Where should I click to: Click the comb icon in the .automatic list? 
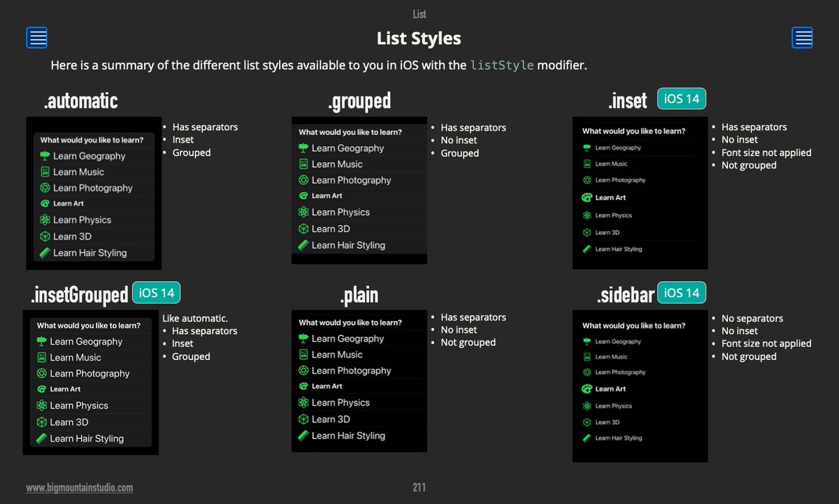[45, 252]
